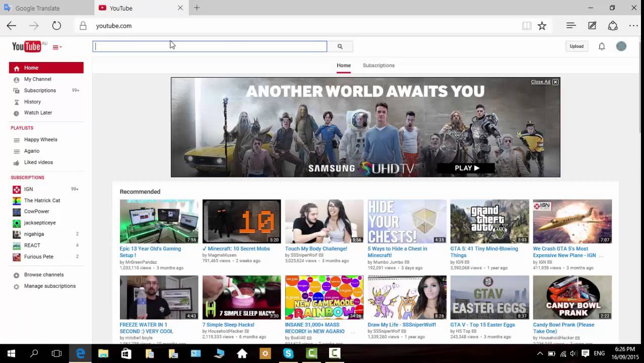
Task: Switch to the Subscriptions tab above banner
Action: (378, 66)
